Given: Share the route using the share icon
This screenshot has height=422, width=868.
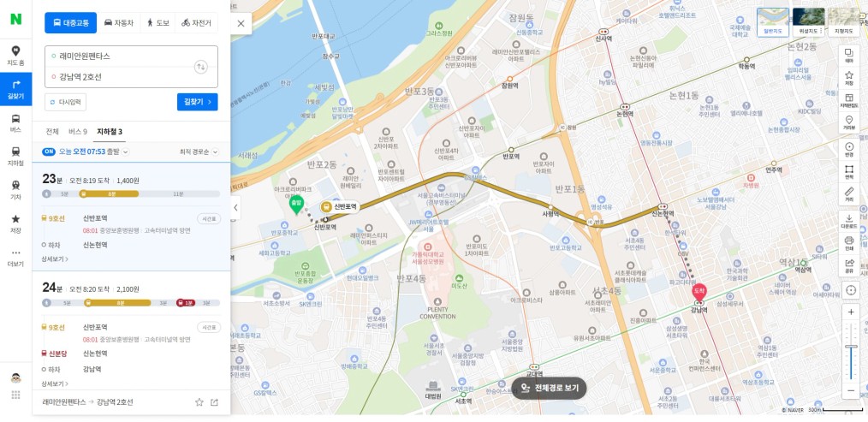Looking at the screenshot, I should (214, 402).
